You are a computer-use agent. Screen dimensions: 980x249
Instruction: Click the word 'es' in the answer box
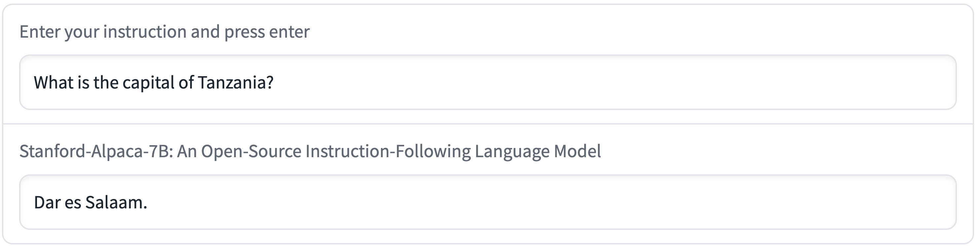click(73, 202)
